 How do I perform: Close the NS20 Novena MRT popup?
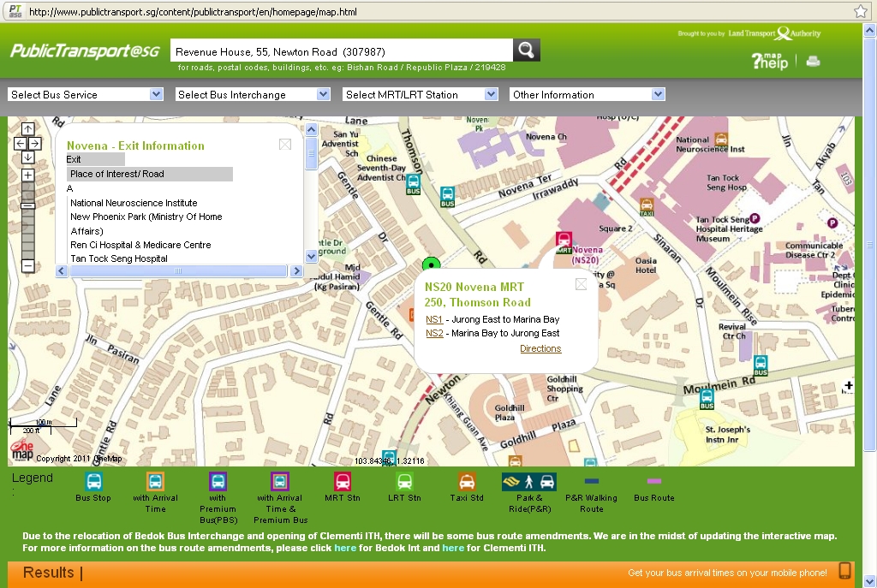tap(581, 283)
